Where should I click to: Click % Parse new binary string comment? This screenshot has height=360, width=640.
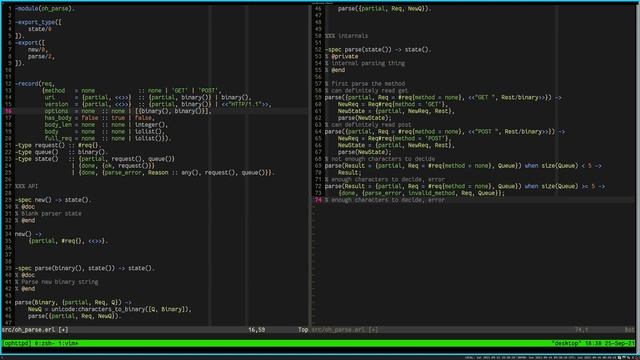coord(56,282)
